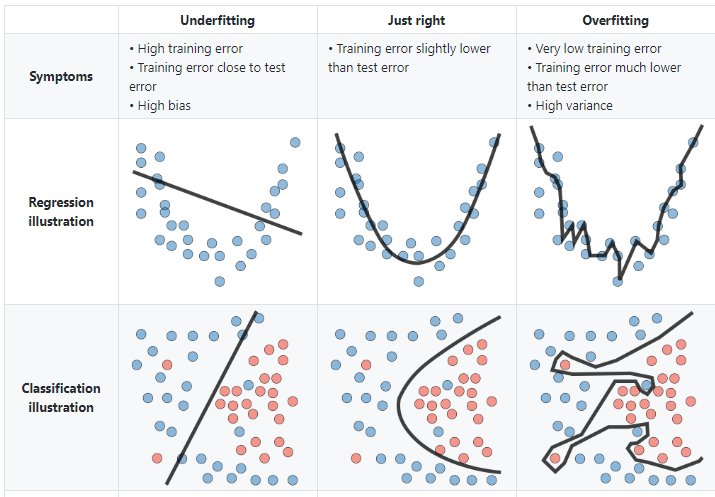This screenshot has width=715, height=497.
Task: Click the overfitting regression jagged-line plot
Action: pos(615,211)
